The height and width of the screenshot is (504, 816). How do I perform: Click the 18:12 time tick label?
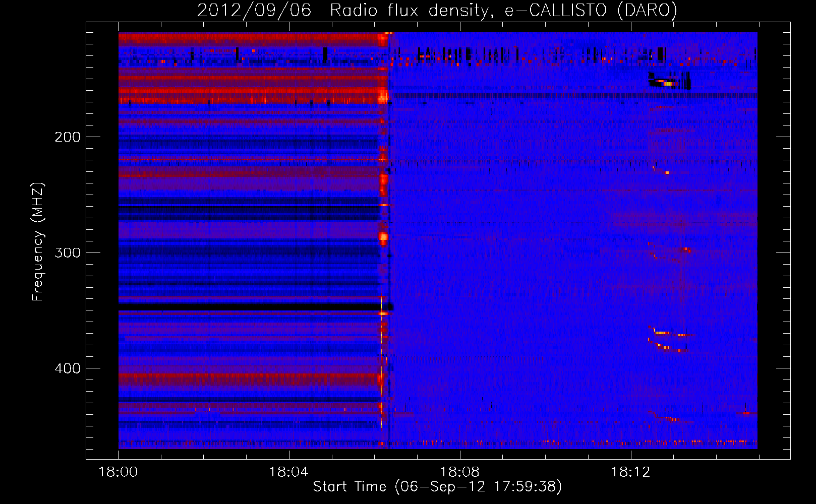pyautogui.click(x=631, y=472)
